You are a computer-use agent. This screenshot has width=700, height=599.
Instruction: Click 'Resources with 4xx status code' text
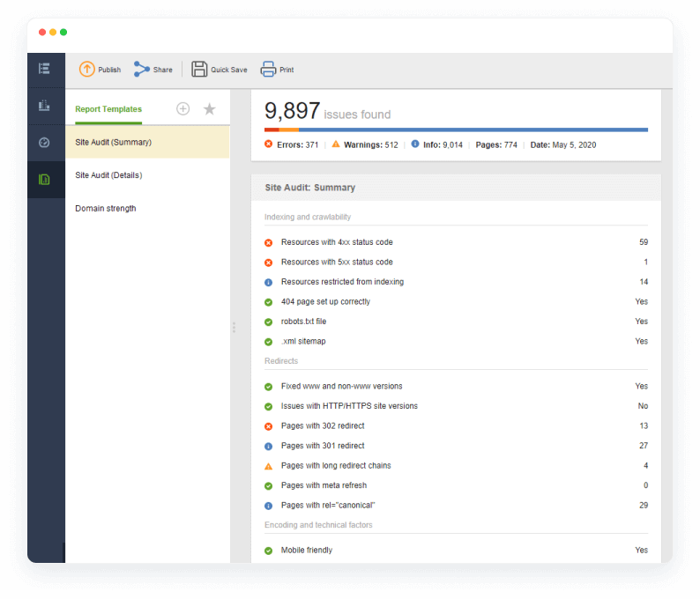coord(337,242)
